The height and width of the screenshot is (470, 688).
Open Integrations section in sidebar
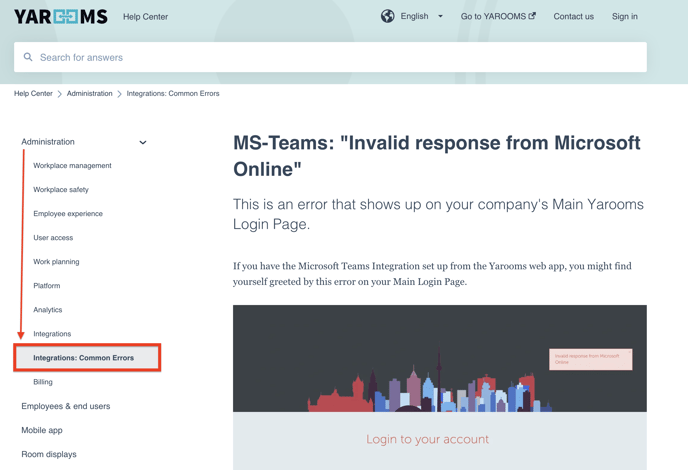click(x=52, y=334)
